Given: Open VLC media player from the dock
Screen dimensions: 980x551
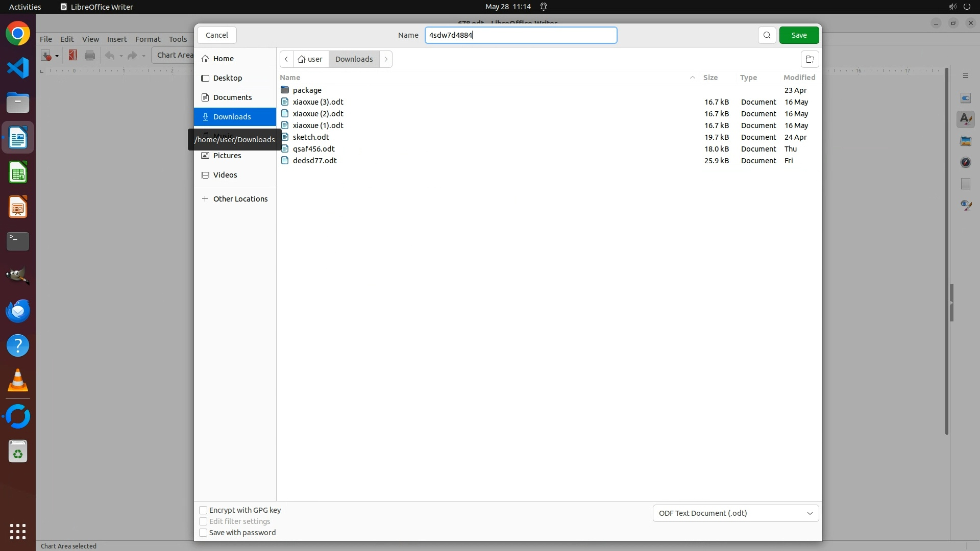Looking at the screenshot, I should [18, 381].
